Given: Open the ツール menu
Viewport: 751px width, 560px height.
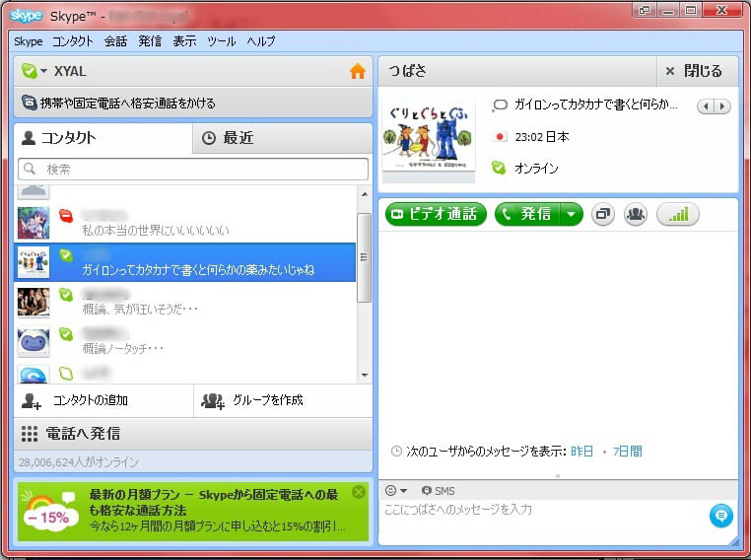Looking at the screenshot, I should point(222,41).
